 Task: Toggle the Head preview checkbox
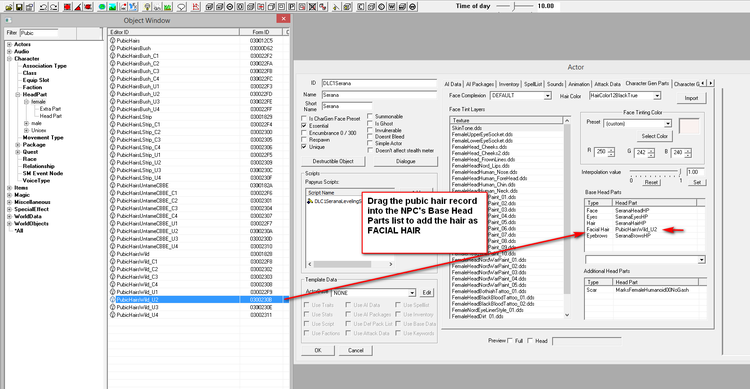(x=530, y=341)
